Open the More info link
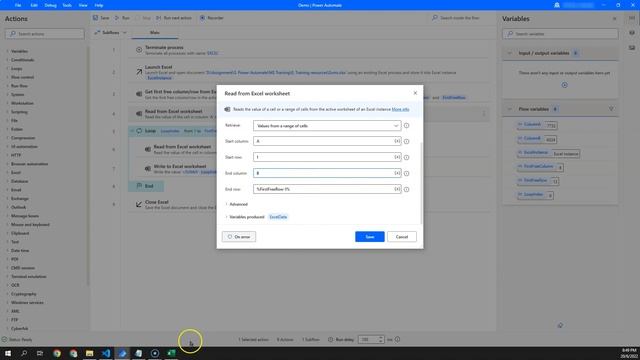640x360 pixels. 400,109
